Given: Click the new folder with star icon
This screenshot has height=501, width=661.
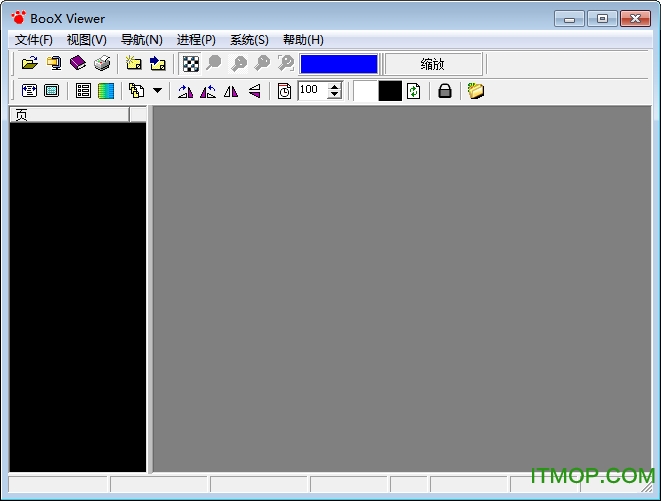Looking at the screenshot, I should pyautogui.click(x=134, y=64).
